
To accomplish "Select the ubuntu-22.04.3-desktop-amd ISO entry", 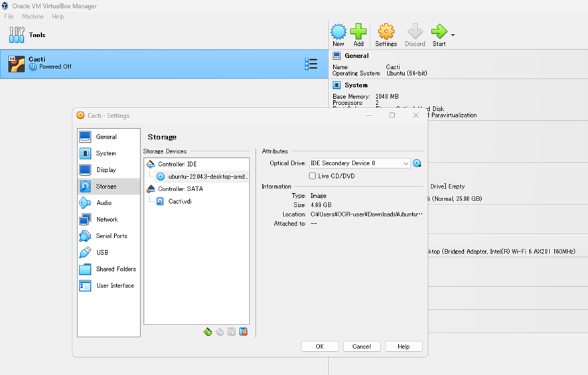I will pyautogui.click(x=202, y=177).
